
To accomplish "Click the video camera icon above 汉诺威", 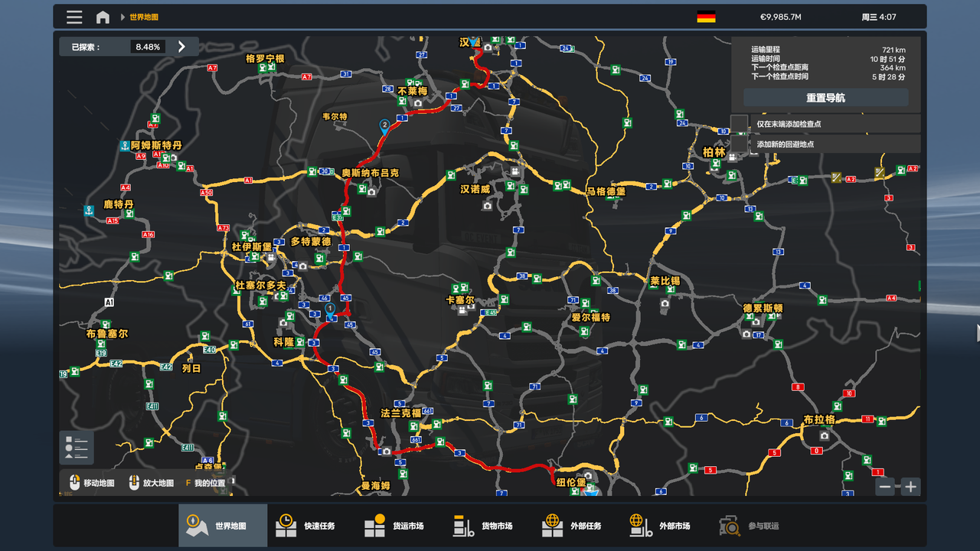I will click(515, 171).
